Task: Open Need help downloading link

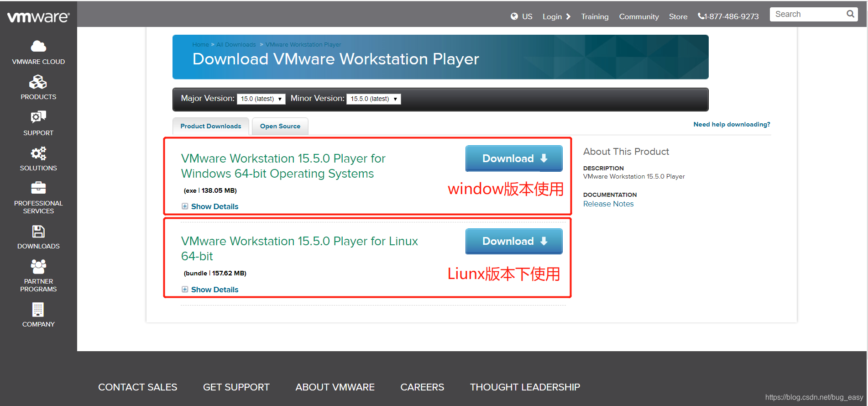Action: click(732, 124)
